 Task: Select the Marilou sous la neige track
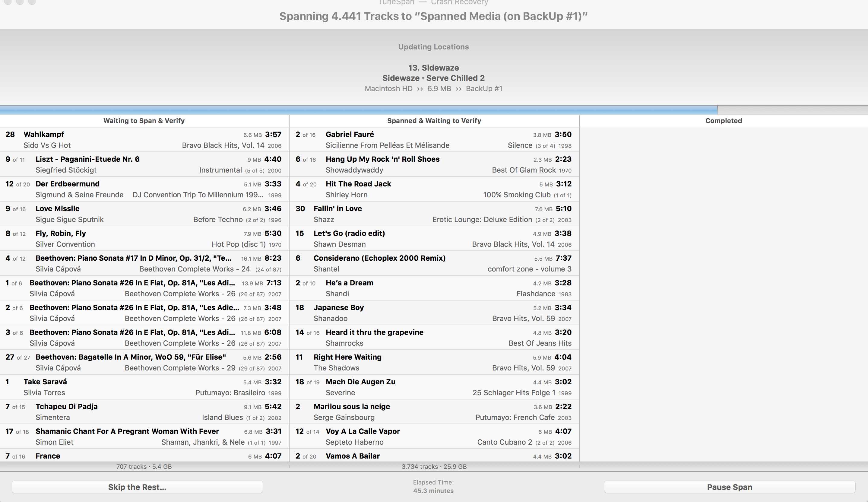[x=434, y=412]
